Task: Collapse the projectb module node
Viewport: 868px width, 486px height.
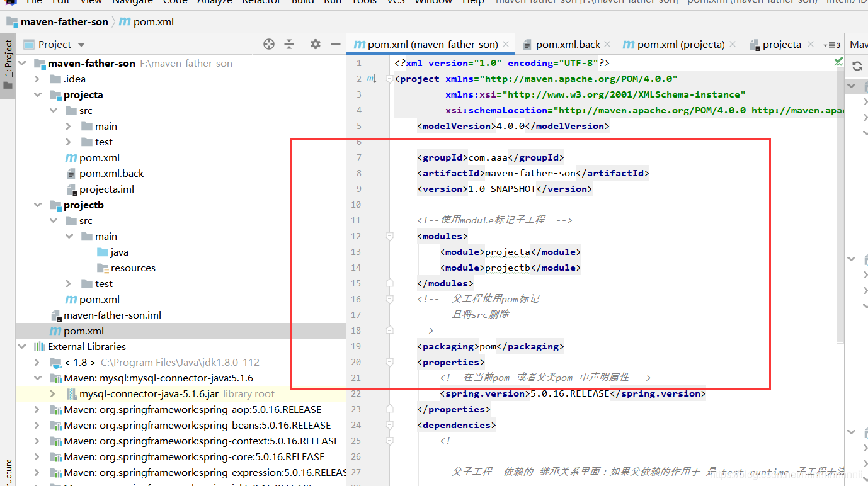Action: click(x=37, y=205)
